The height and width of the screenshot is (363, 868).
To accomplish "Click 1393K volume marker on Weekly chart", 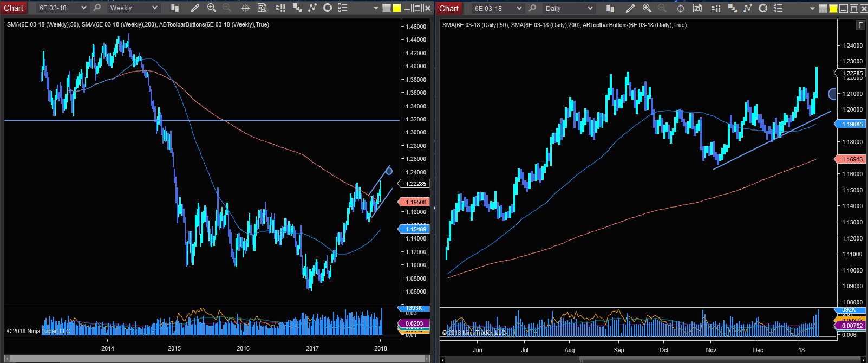I will (x=414, y=308).
